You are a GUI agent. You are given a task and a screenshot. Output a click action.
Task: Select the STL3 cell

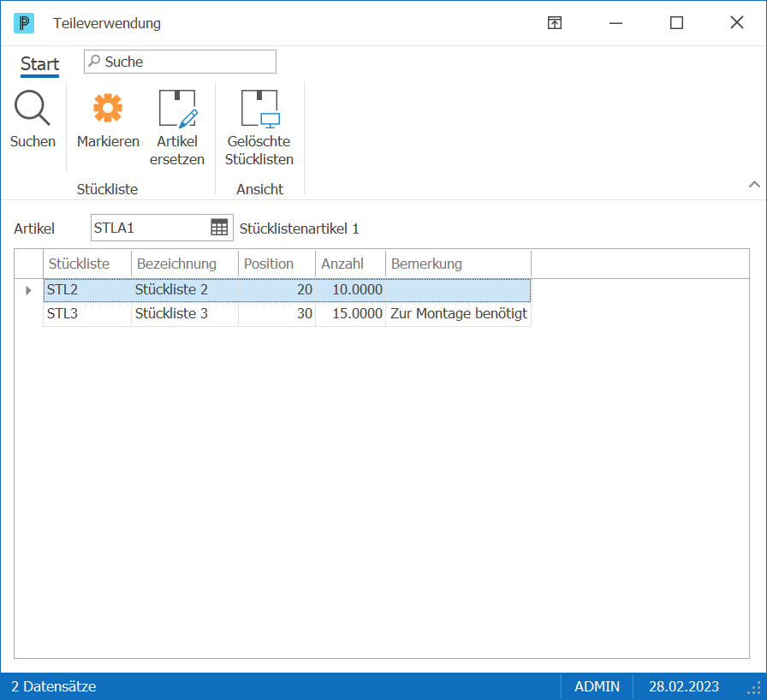(87, 314)
